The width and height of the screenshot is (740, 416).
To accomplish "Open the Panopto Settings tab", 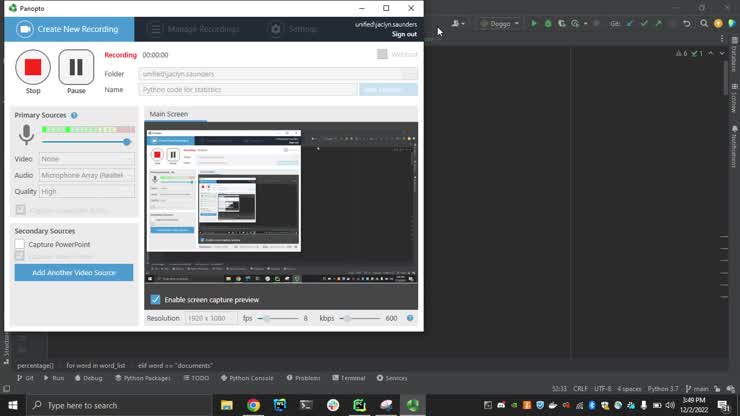I will [x=294, y=29].
